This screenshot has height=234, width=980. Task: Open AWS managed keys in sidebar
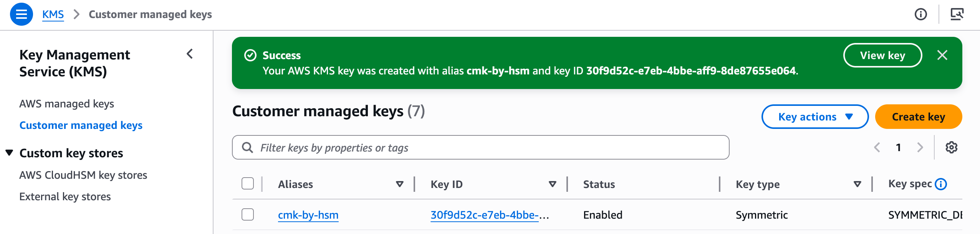66,104
